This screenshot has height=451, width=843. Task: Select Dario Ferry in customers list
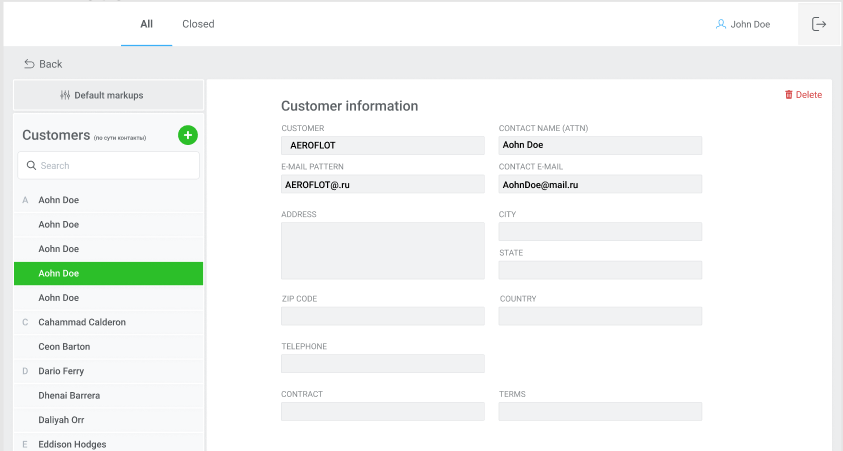tap(109, 371)
